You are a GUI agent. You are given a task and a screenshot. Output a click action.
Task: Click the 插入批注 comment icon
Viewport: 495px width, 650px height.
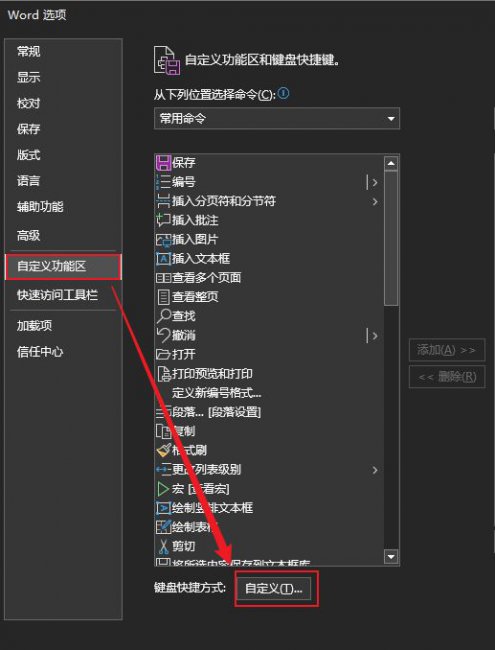[163, 220]
